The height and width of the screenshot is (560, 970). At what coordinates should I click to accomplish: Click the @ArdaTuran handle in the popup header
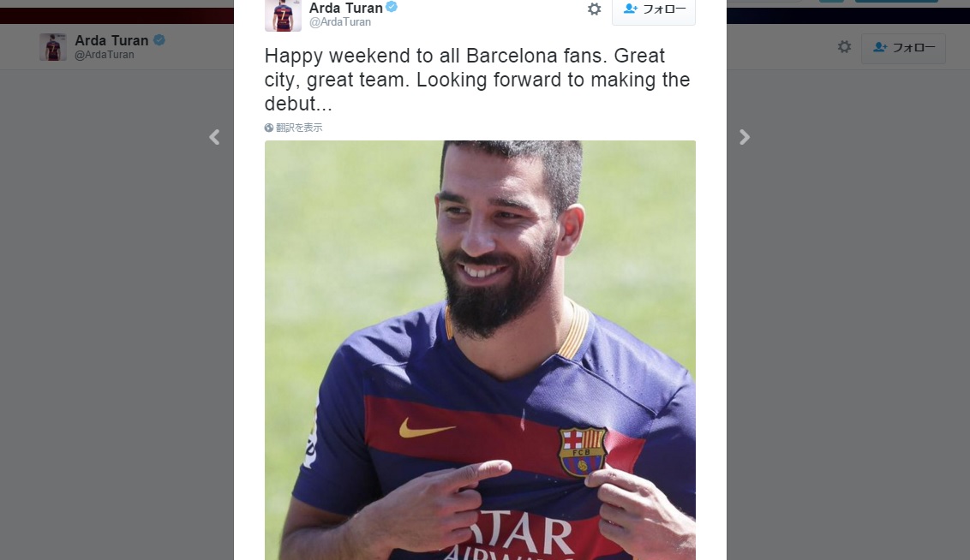(339, 22)
